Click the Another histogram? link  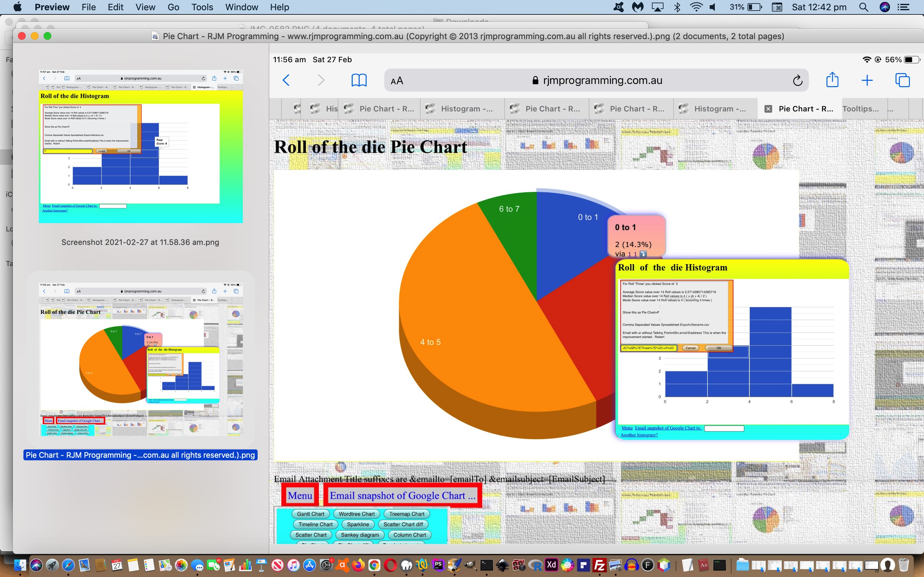(x=639, y=435)
